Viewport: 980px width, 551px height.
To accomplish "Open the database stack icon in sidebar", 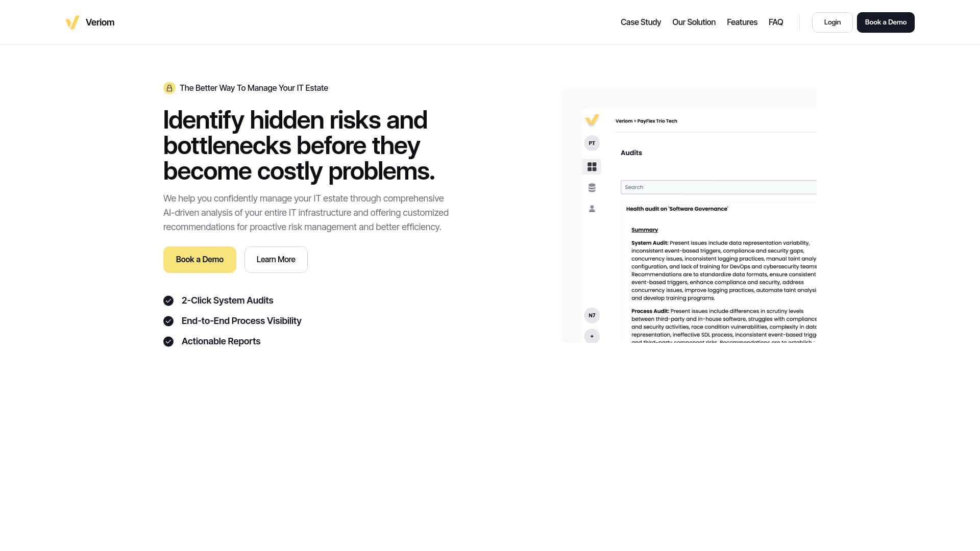I will [592, 188].
